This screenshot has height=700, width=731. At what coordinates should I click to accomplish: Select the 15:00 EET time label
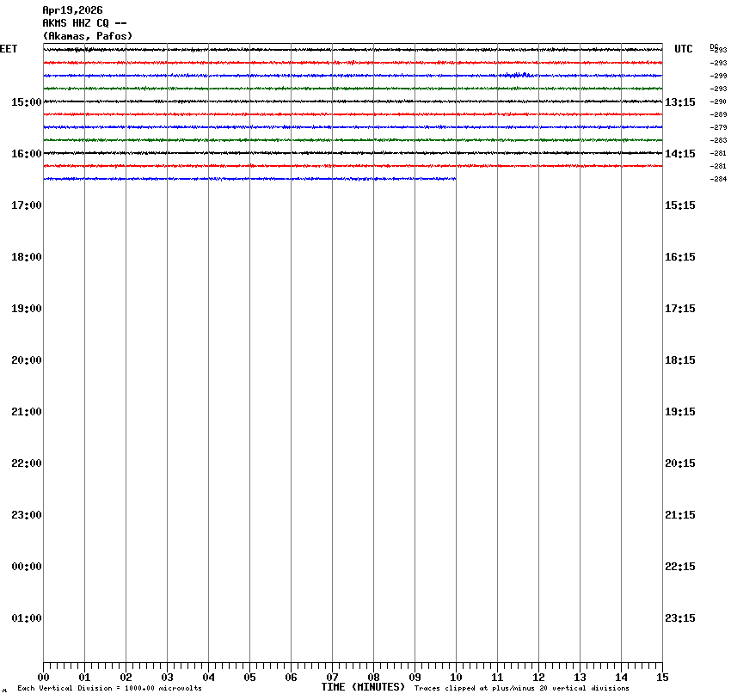click(x=26, y=102)
